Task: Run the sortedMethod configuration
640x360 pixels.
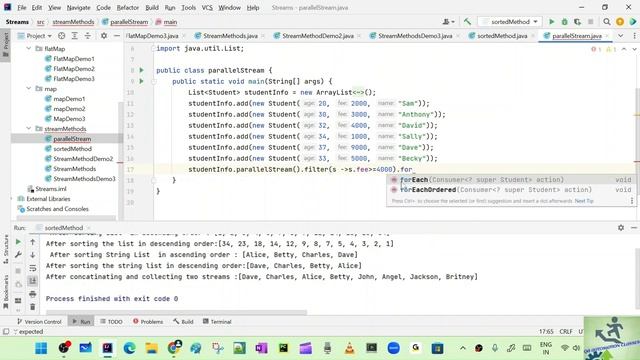Action: [x=551, y=22]
